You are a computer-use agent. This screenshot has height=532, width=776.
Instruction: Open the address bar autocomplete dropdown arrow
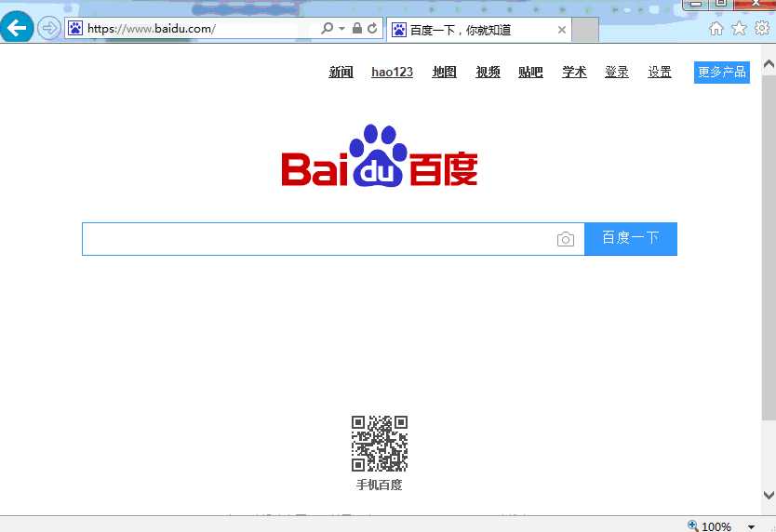point(342,29)
